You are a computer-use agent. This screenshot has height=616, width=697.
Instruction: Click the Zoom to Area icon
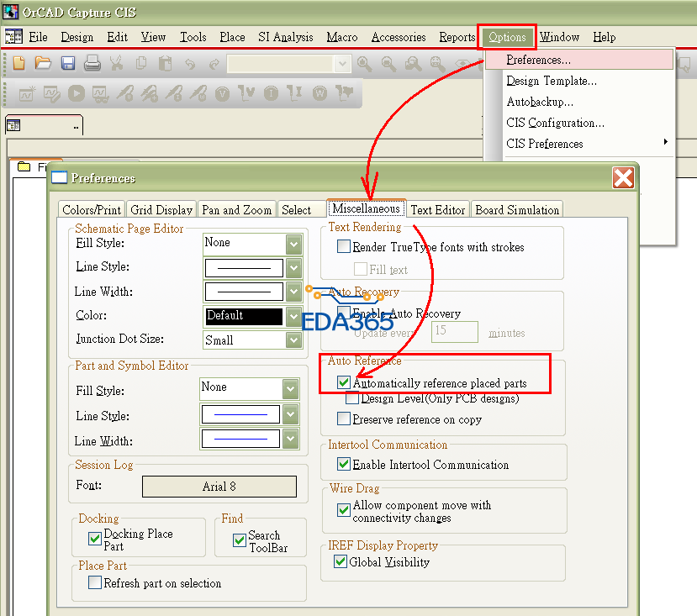point(414,64)
